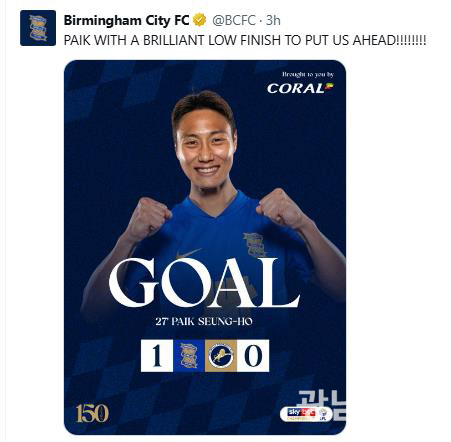Click the Korean watermark text overlay

[322, 405]
